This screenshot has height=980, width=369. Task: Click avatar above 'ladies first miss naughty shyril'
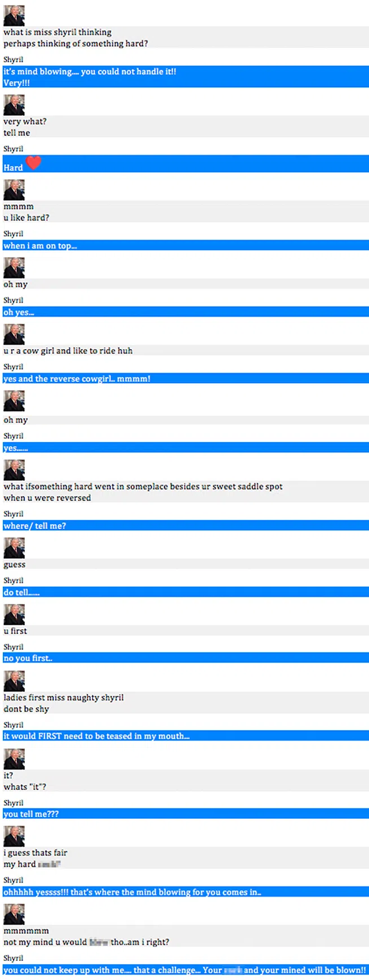[x=14, y=681]
